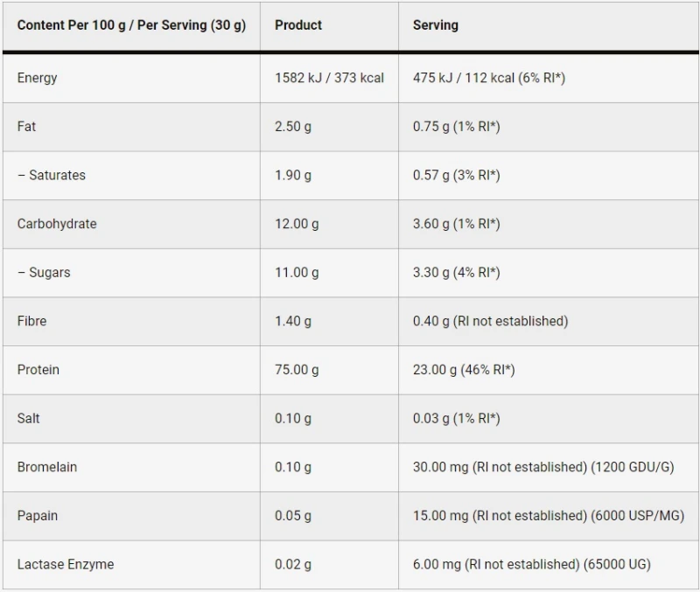Click the "– Sugars" row label
This screenshot has width=700, height=592.
pos(44,273)
